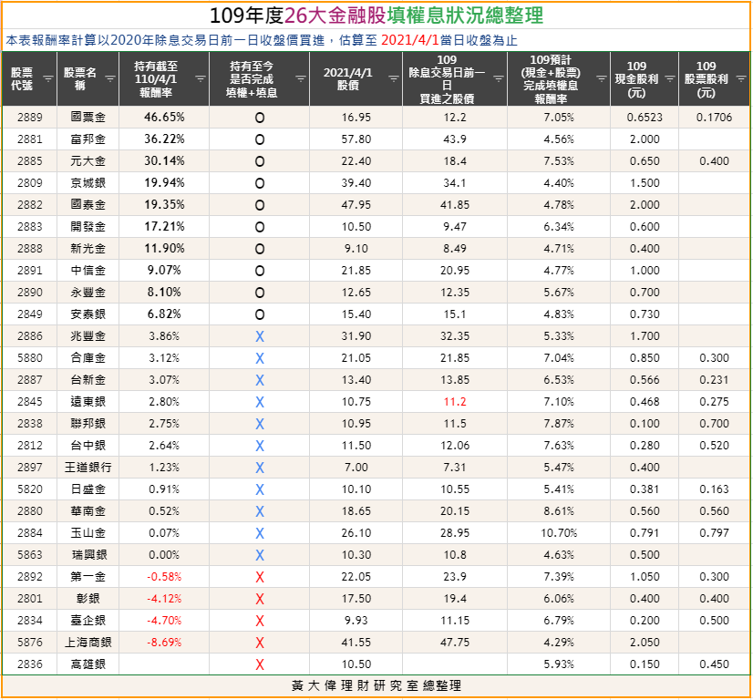Screen dimensions: 753x700
Task: Select cell 京城銀
Action: point(88,183)
